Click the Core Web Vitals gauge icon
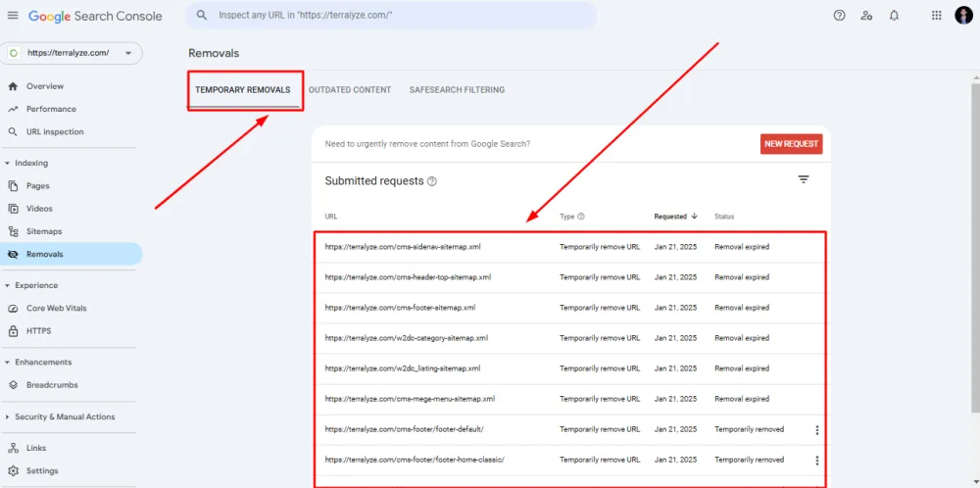 click(13, 309)
